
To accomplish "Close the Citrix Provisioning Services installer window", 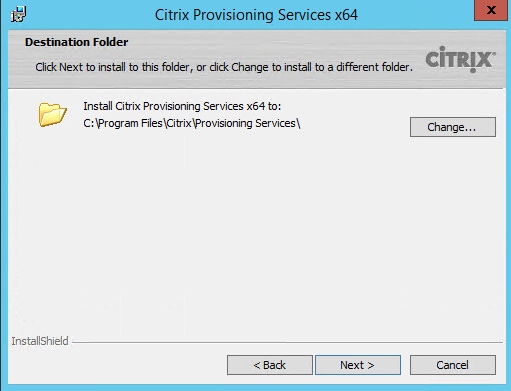I will pos(491,10).
